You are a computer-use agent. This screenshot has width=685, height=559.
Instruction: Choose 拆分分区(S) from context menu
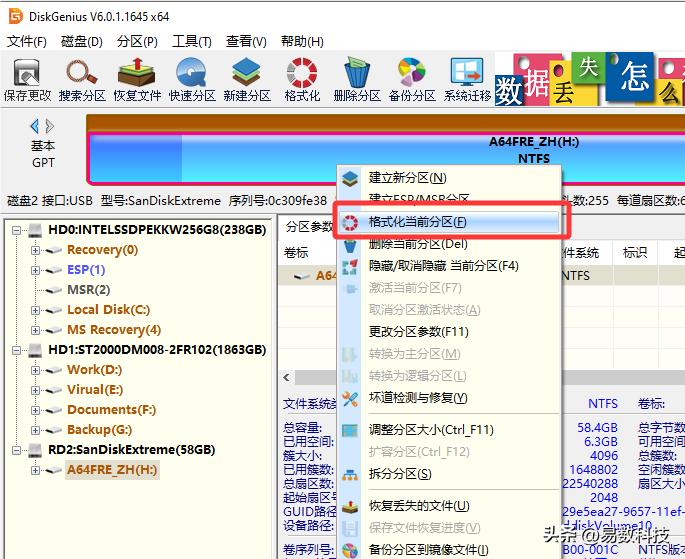pyautogui.click(x=449, y=474)
